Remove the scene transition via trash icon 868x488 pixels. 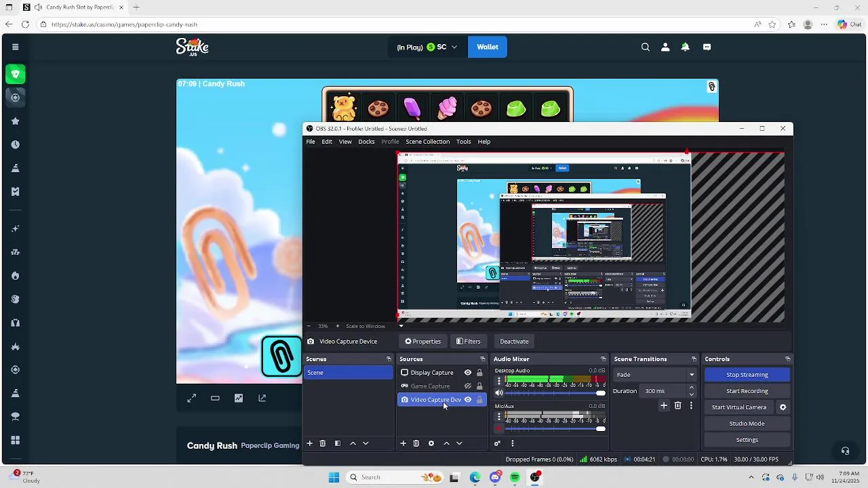pyautogui.click(x=677, y=405)
